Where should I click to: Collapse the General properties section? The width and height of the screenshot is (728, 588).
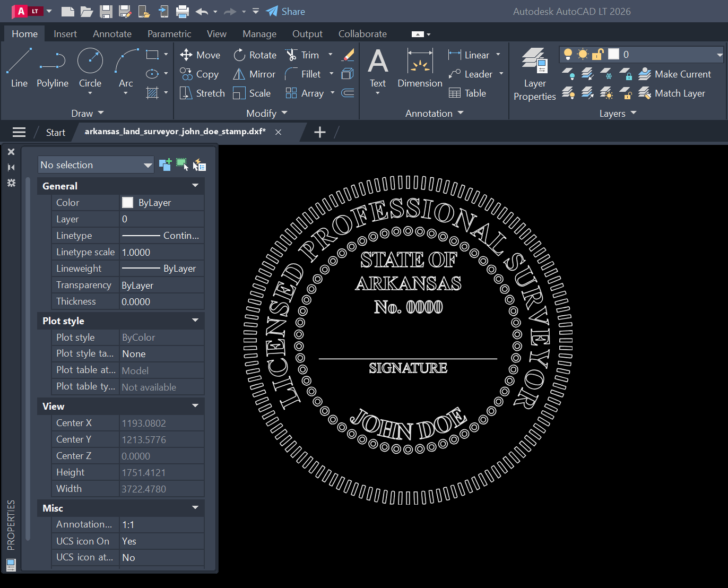(195, 186)
